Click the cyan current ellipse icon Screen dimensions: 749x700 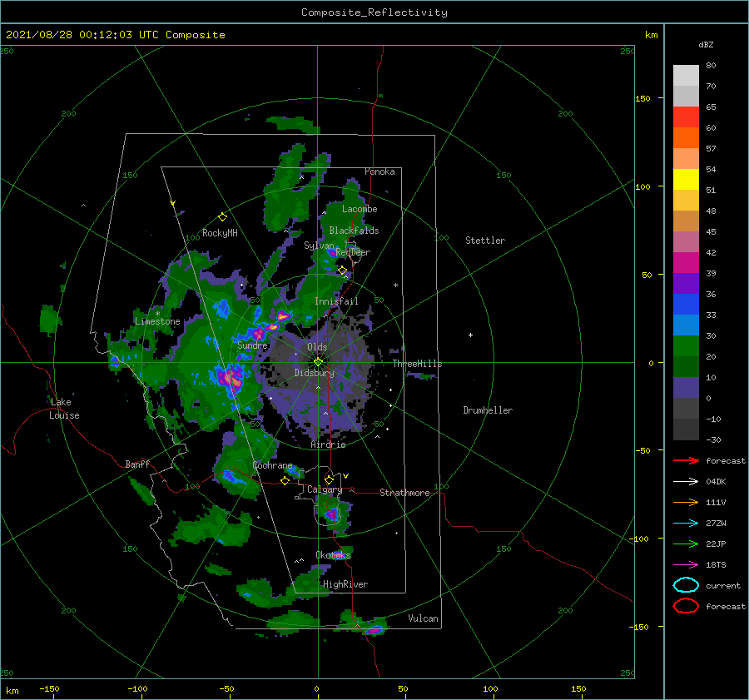686,585
